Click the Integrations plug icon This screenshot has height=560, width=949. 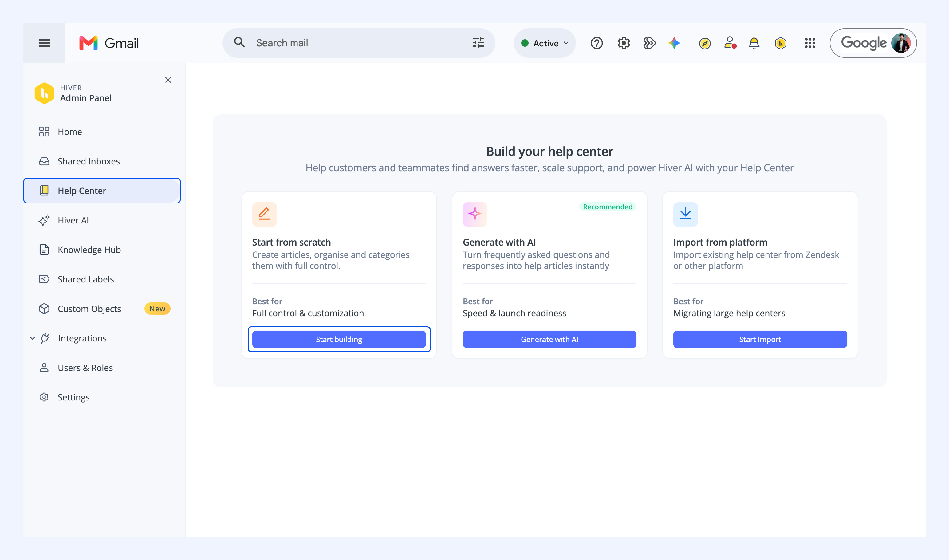pyautogui.click(x=45, y=338)
